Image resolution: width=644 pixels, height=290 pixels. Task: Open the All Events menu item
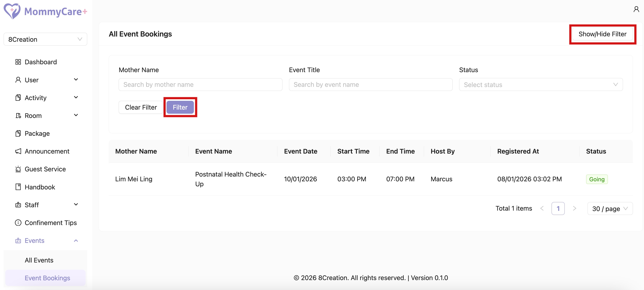(x=39, y=260)
